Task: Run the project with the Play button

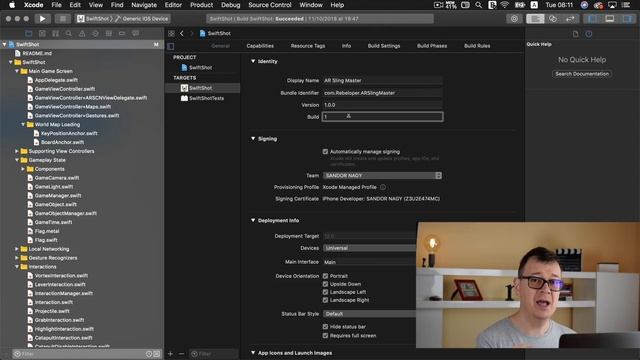Action: pyautogui.click(x=42, y=19)
